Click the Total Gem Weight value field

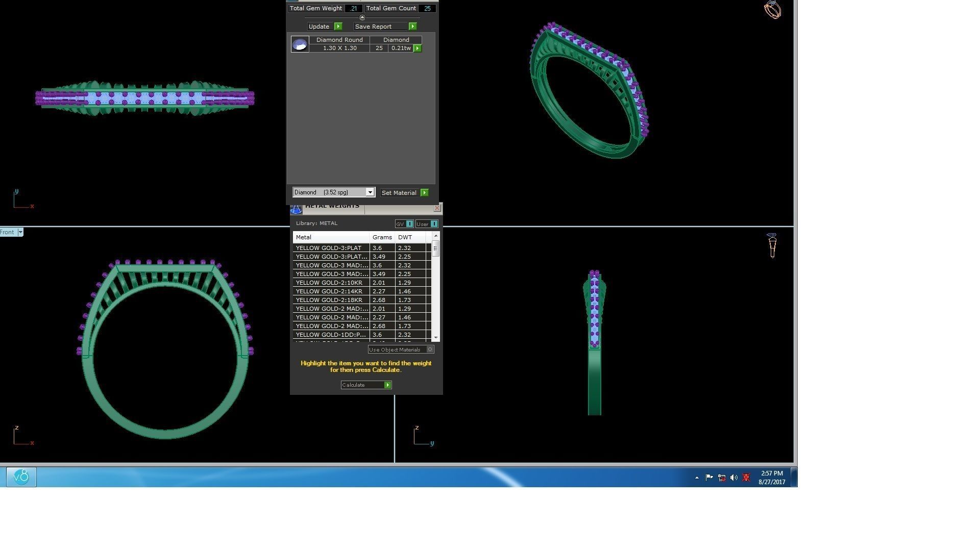(x=353, y=8)
